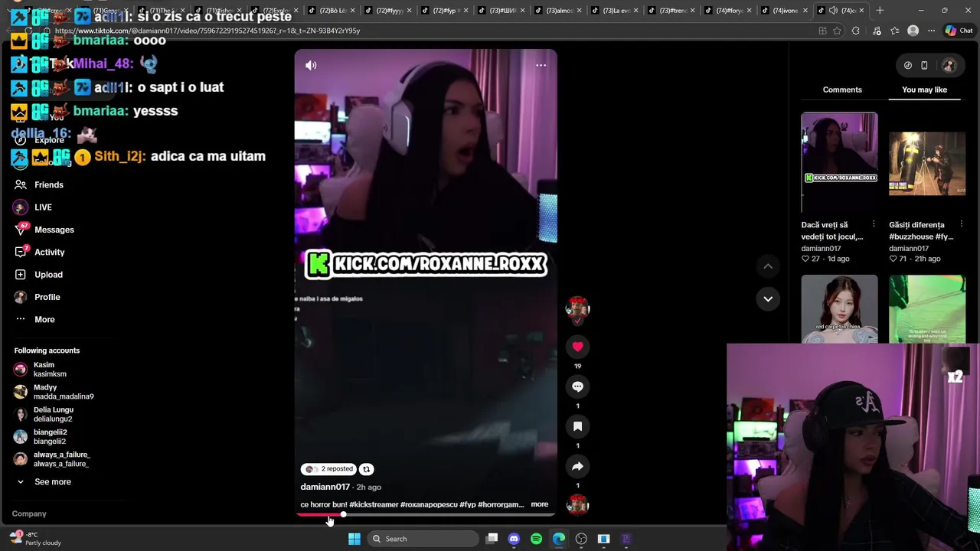Click the Get App phone icon
Image resolution: width=980 pixels, height=551 pixels.
[924, 66]
